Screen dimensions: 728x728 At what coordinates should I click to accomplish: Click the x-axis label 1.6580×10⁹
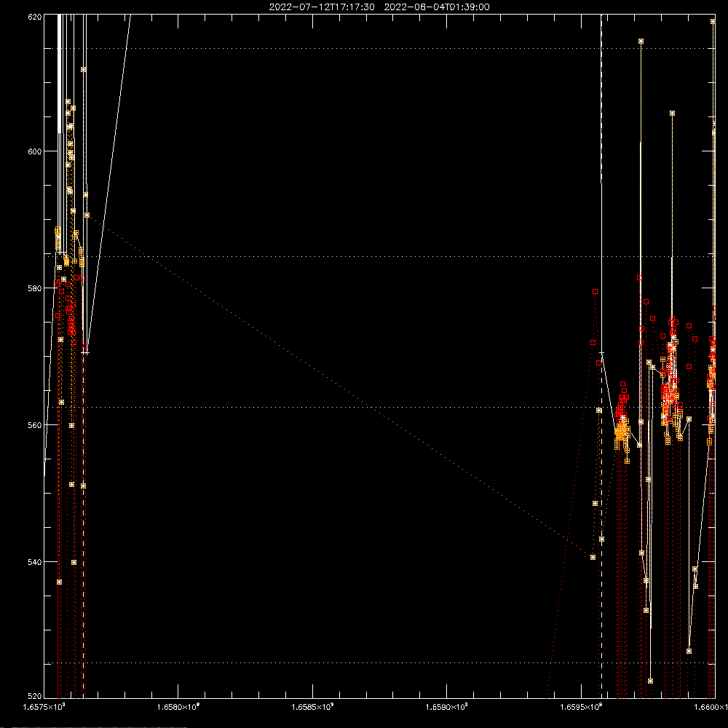coord(178,707)
